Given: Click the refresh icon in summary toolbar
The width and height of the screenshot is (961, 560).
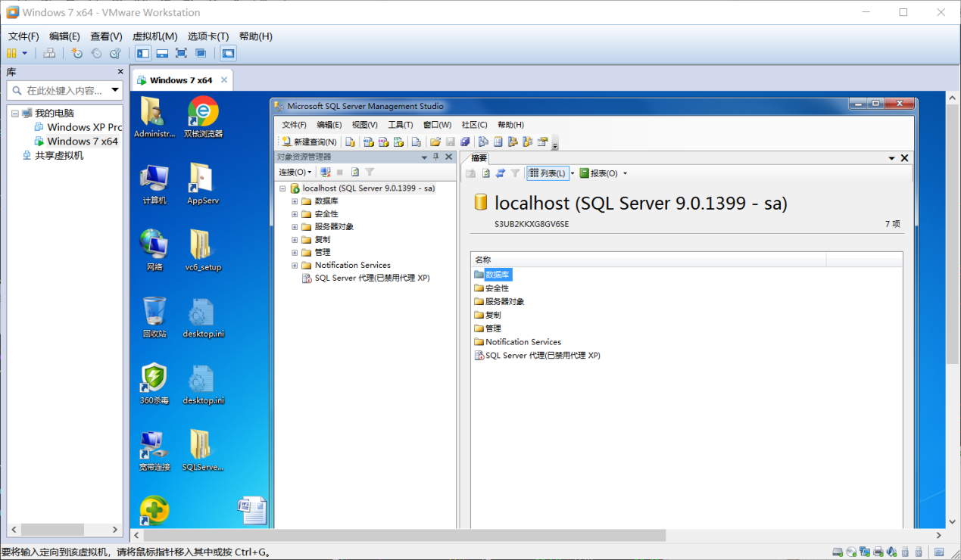Looking at the screenshot, I should 485,173.
